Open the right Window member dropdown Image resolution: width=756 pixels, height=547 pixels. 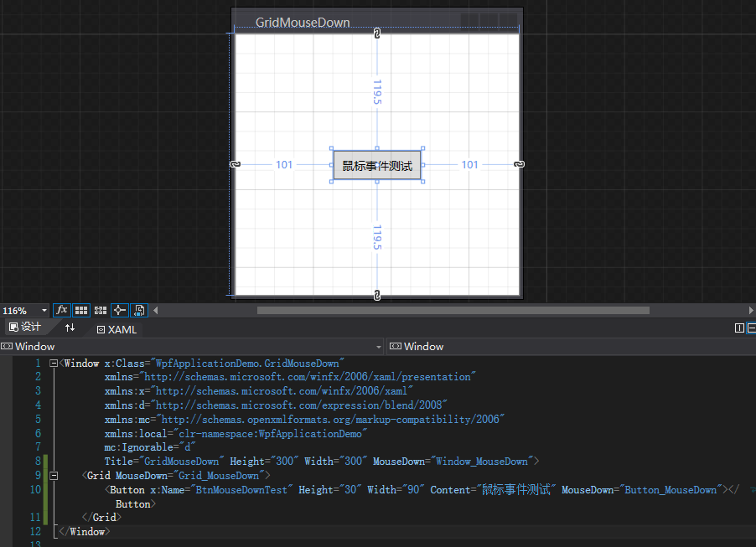click(x=572, y=347)
